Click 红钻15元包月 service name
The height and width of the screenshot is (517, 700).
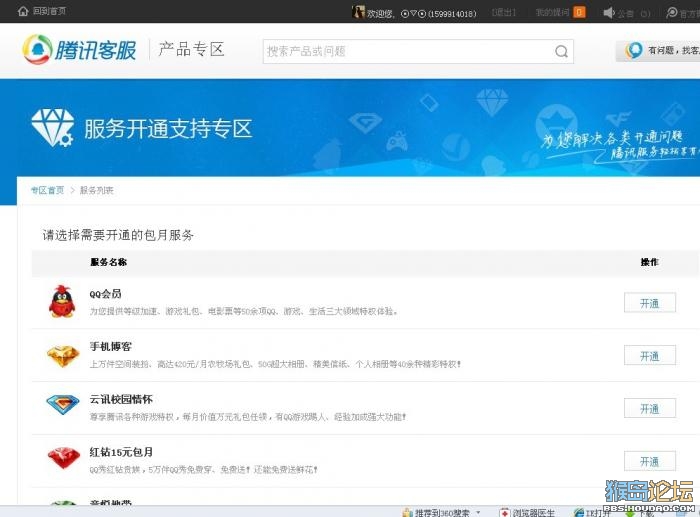coord(121,452)
